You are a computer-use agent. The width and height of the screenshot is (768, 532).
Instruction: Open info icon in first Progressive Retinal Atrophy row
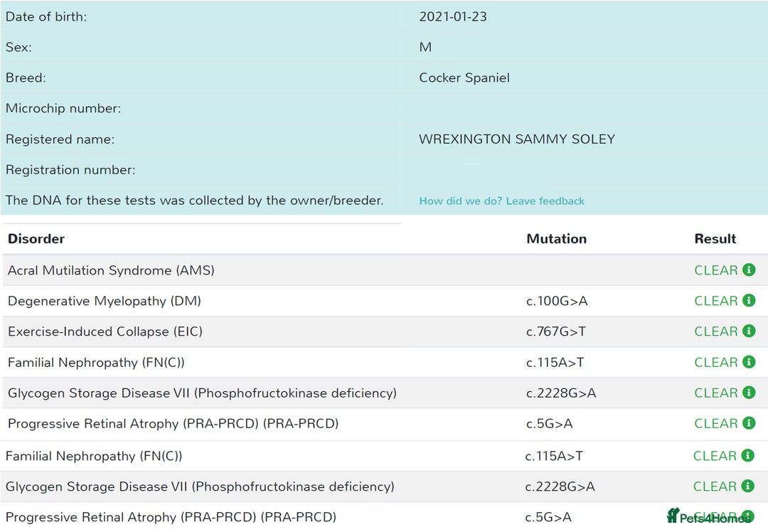748,423
